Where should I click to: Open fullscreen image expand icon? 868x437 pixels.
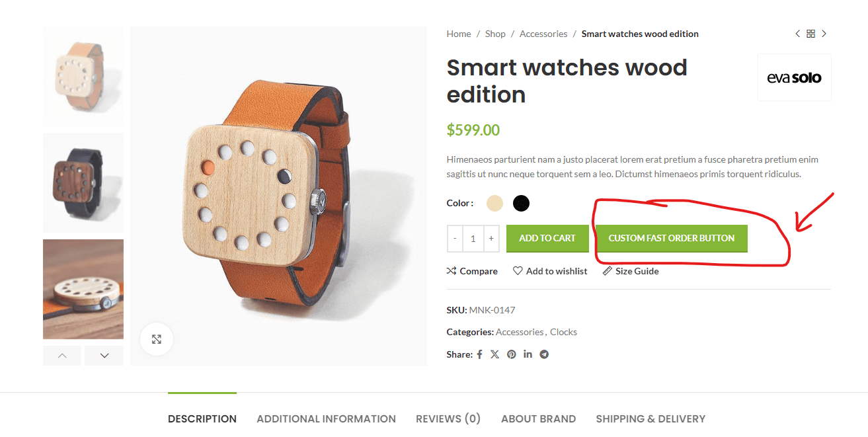[x=157, y=339]
